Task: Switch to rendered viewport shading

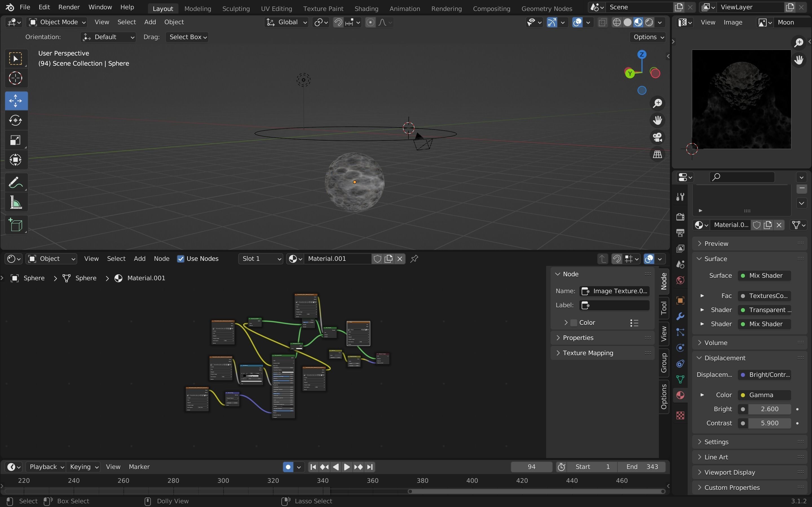Action: [649, 23]
